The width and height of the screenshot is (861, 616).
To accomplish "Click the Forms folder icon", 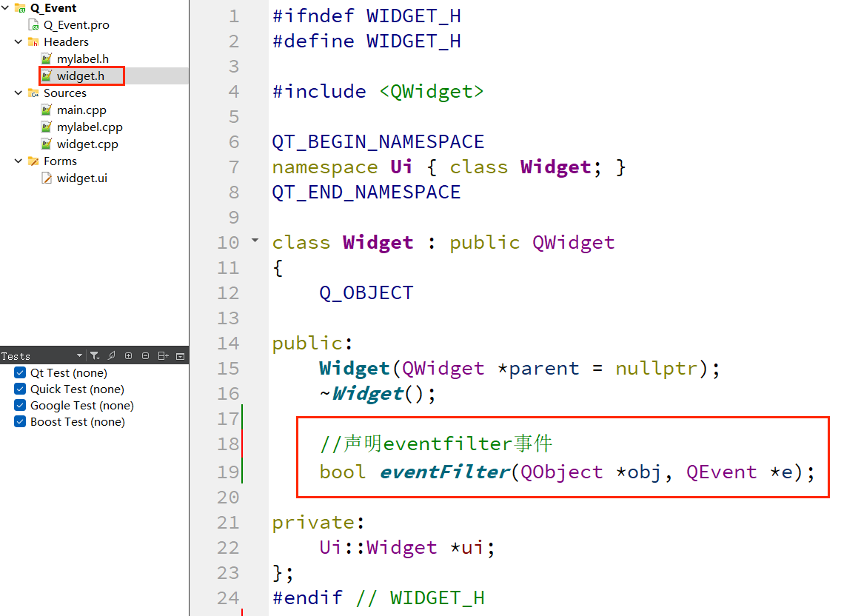I will point(33,161).
